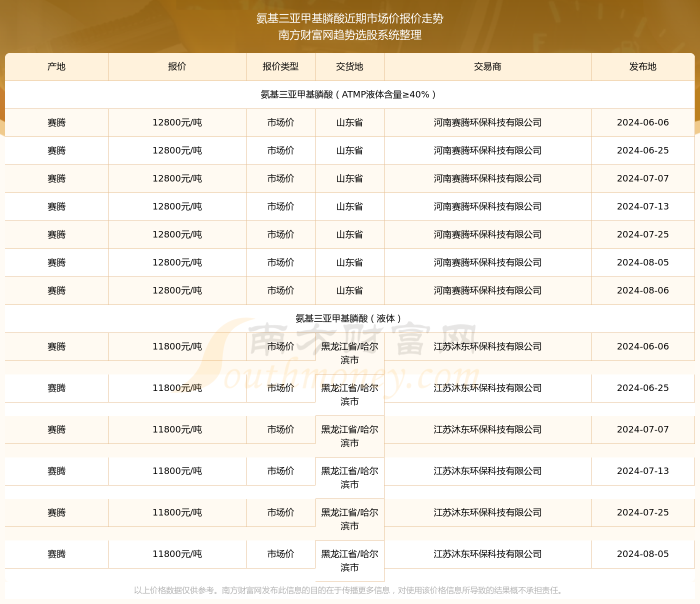Screen dimensions: 700x604
Task: Select the subtitle 南方财富网趋势选股系统整理
Action: point(350,35)
